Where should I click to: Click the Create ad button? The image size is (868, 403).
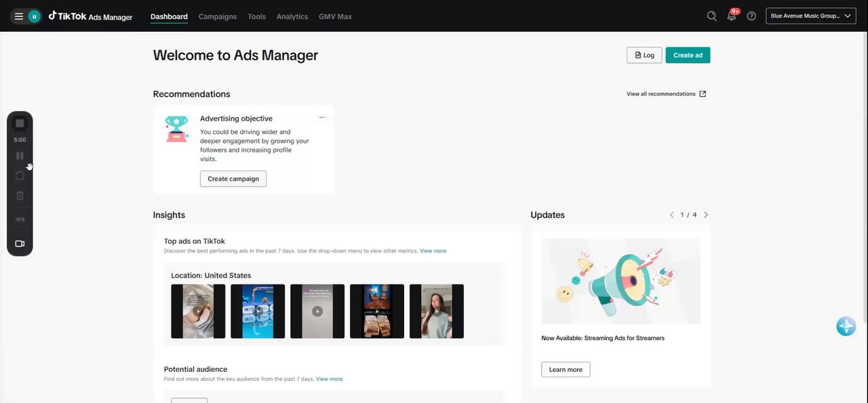[688, 56]
